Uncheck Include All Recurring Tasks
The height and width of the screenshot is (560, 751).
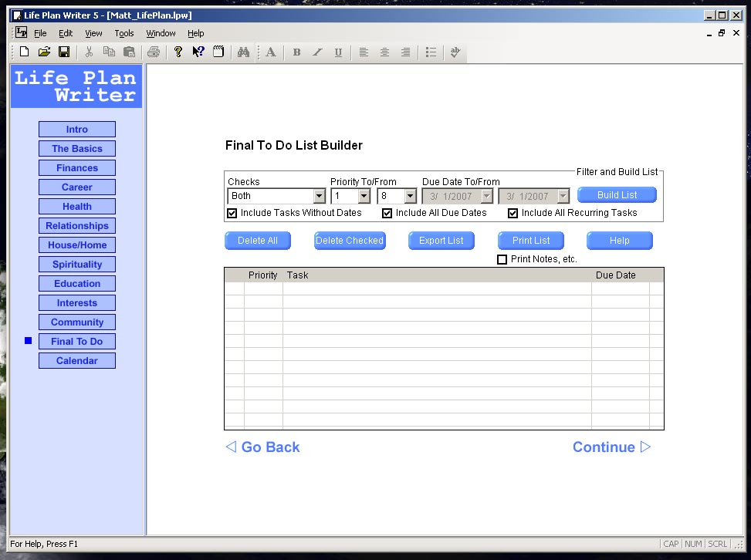pyautogui.click(x=513, y=213)
